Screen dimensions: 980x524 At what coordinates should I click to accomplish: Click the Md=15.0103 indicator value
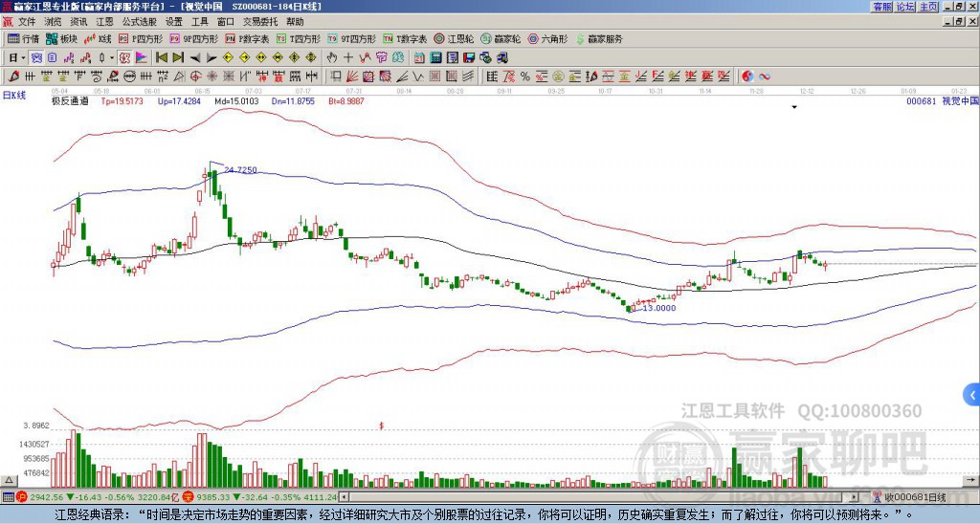tap(237, 101)
